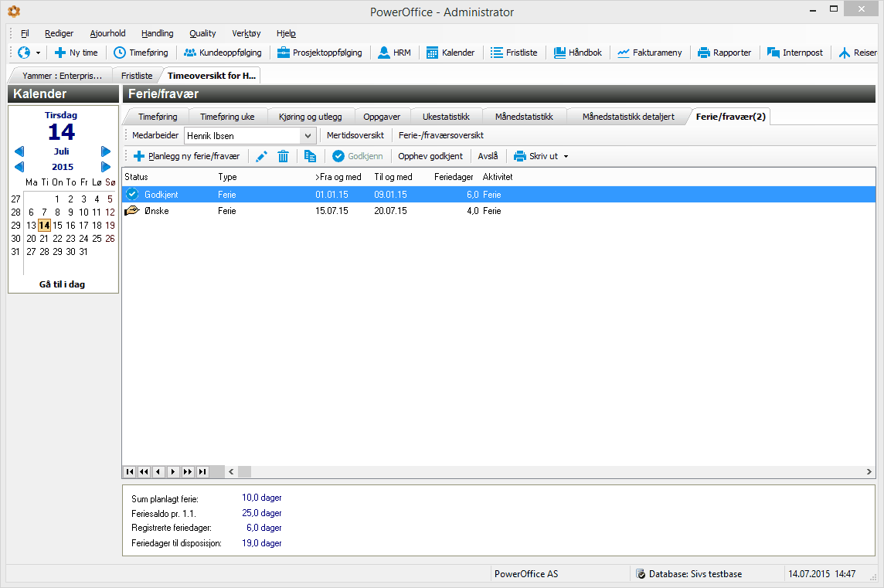Click the copy documents icon

[310, 156]
